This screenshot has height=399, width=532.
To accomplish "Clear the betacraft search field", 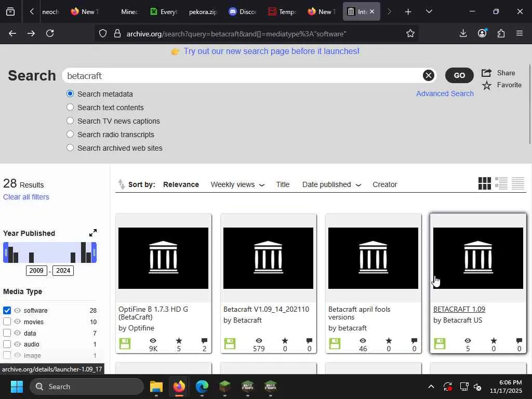I will click(x=428, y=75).
